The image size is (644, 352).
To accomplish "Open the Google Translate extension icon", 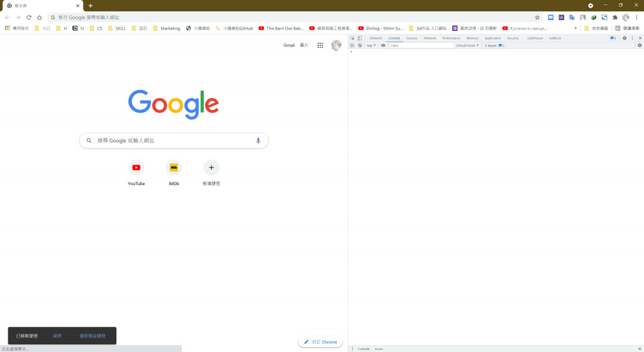I will pyautogui.click(x=572, y=17).
